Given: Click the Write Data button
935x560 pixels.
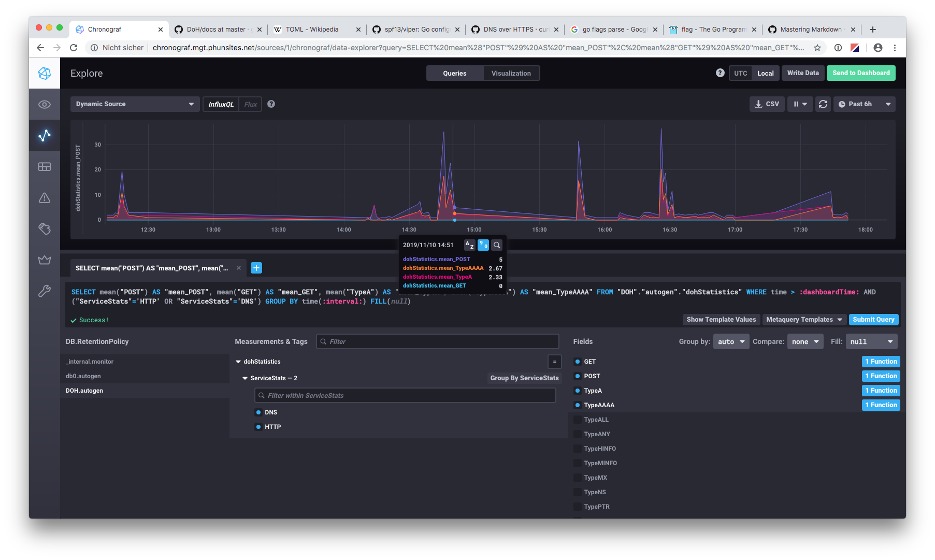Looking at the screenshot, I should coord(803,73).
